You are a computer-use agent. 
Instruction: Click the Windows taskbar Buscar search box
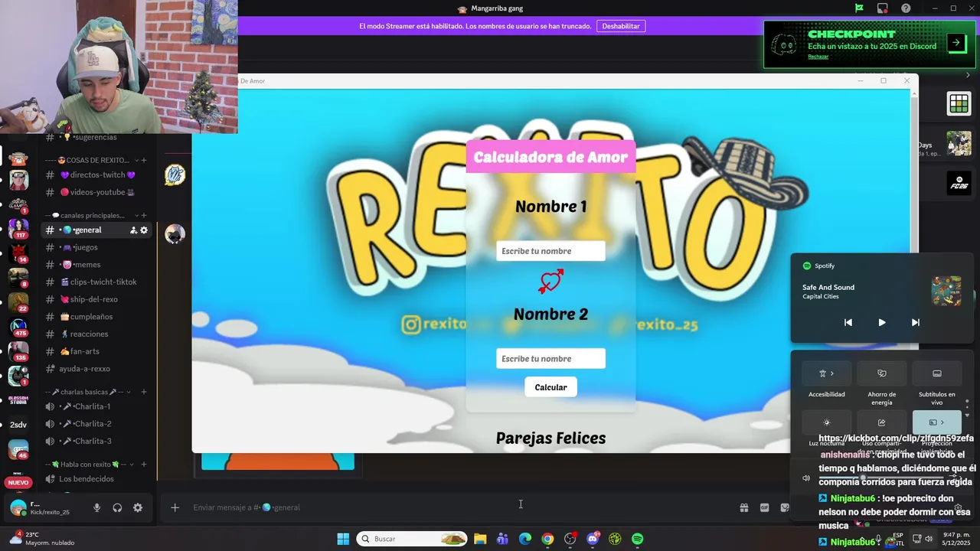(413, 539)
